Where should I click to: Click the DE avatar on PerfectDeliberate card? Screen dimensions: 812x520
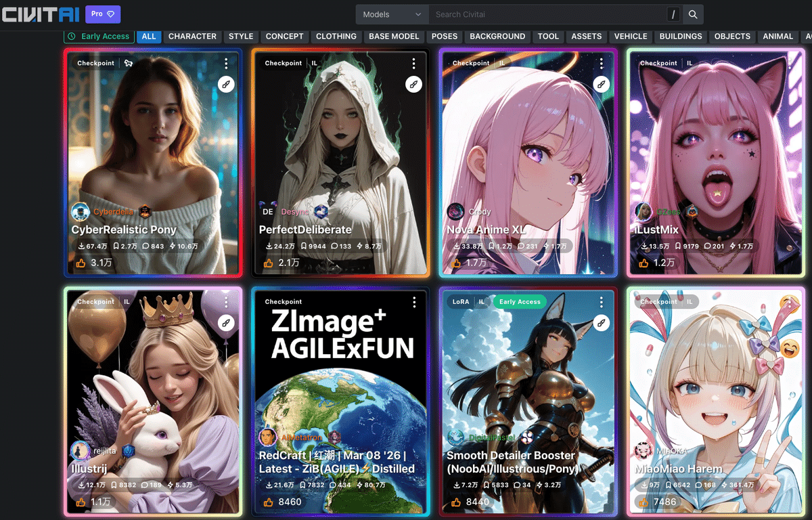coord(268,212)
